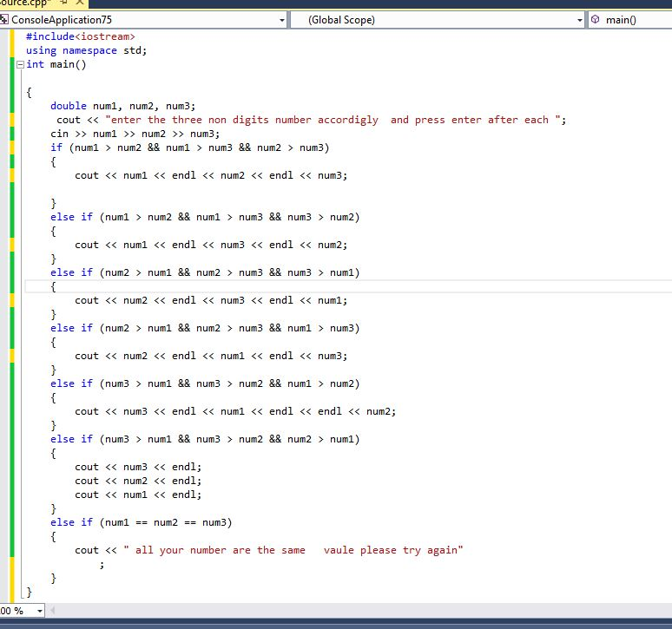Image resolution: width=672 pixels, height=629 pixels.
Task: Click the "all your number are the same" string
Action: pyautogui.click(x=293, y=550)
